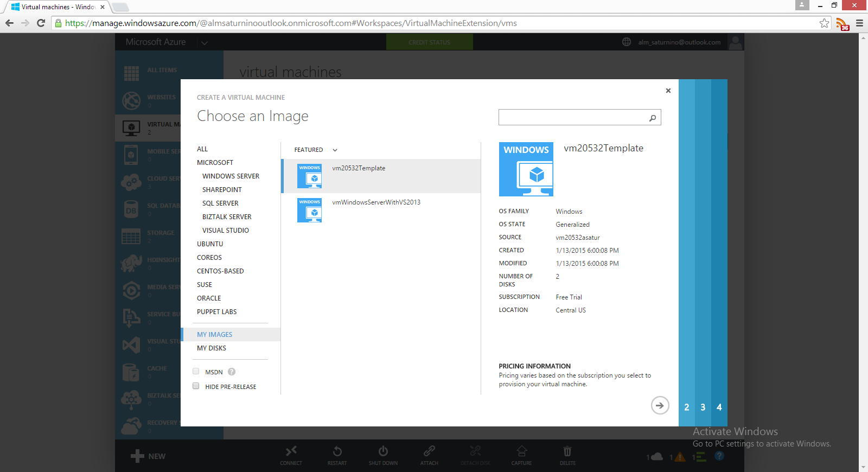Image resolution: width=868 pixels, height=472 pixels.
Task: Jump to wizard step 4
Action: pyautogui.click(x=719, y=407)
